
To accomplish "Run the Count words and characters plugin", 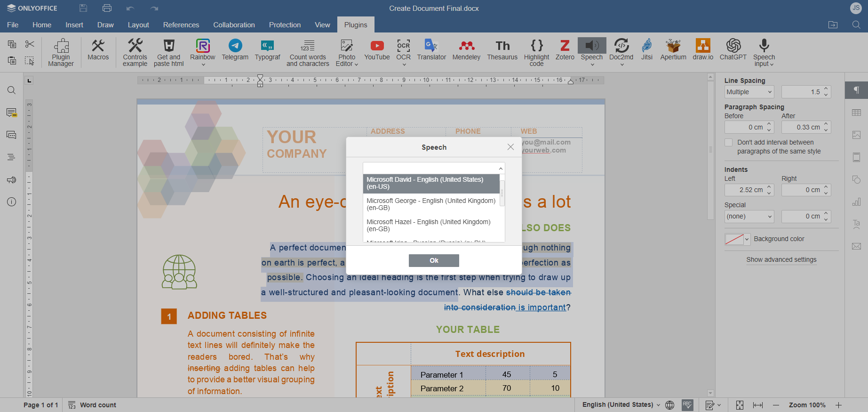I will click(308, 52).
